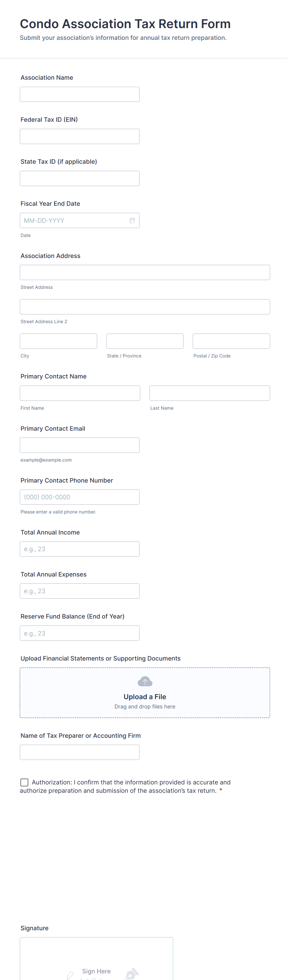Screen dimensions: 287x980
Task: Select the Total Annual Income field
Action: (x=79, y=549)
